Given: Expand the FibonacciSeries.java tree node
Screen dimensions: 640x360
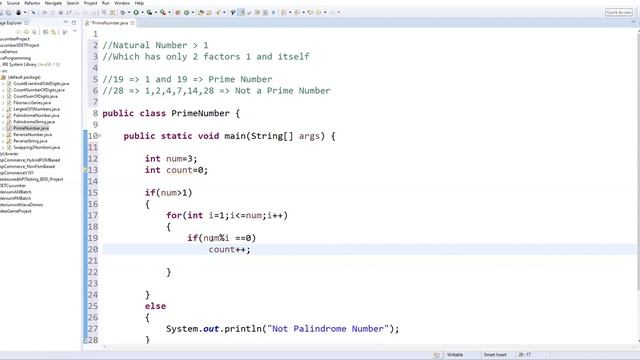Looking at the screenshot, I should (3, 103).
